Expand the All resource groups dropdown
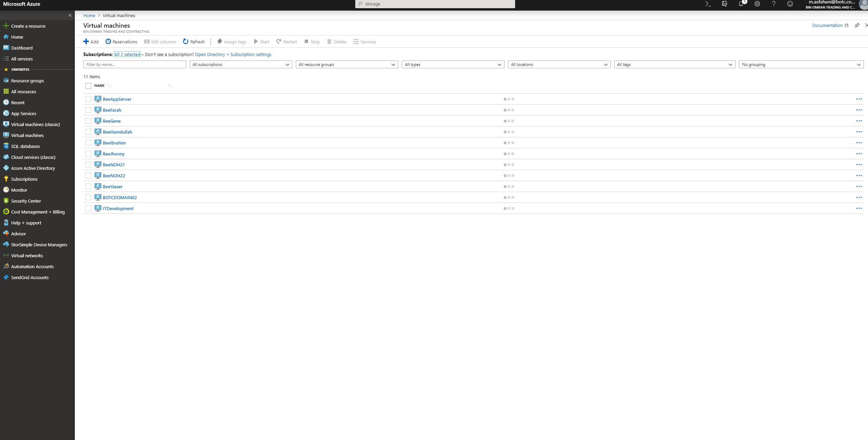The image size is (868, 440). pos(346,65)
